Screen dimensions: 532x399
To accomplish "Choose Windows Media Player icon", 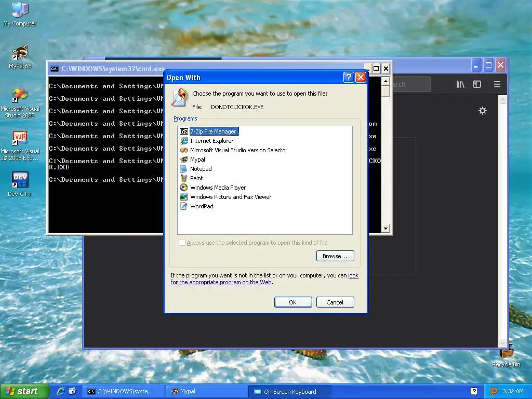I will (x=184, y=187).
